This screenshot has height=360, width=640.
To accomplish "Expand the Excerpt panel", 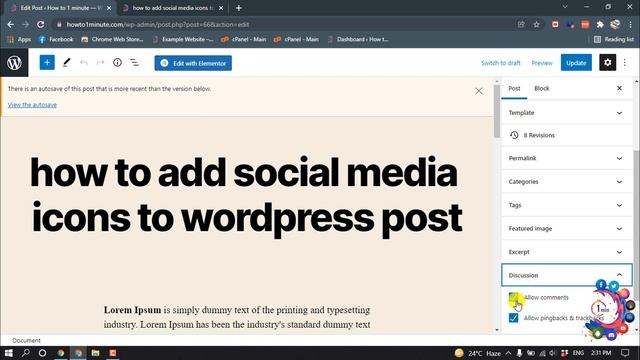I will point(567,252).
